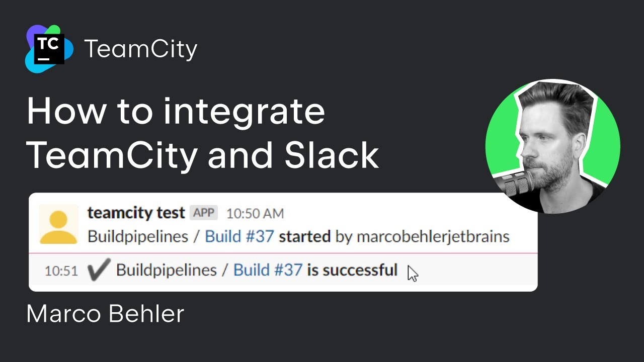Viewport: 644px width, 362px height.
Task: Click the APP badge next to teamcity test
Action: (x=204, y=213)
